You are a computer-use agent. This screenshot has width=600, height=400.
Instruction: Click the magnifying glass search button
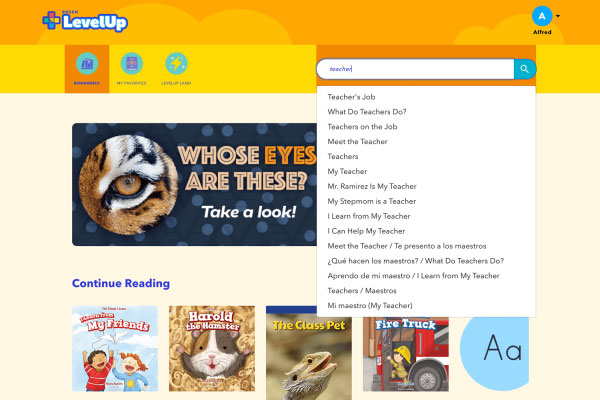tap(525, 69)
